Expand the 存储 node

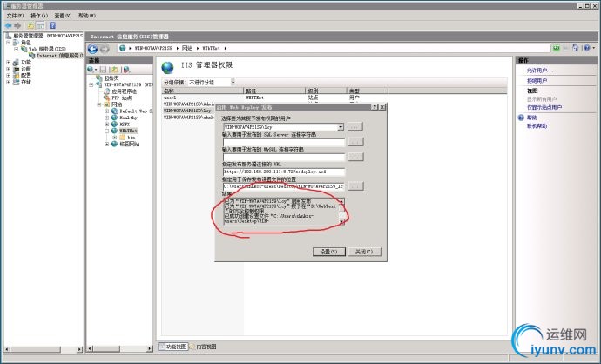click(x=9, y=82)
